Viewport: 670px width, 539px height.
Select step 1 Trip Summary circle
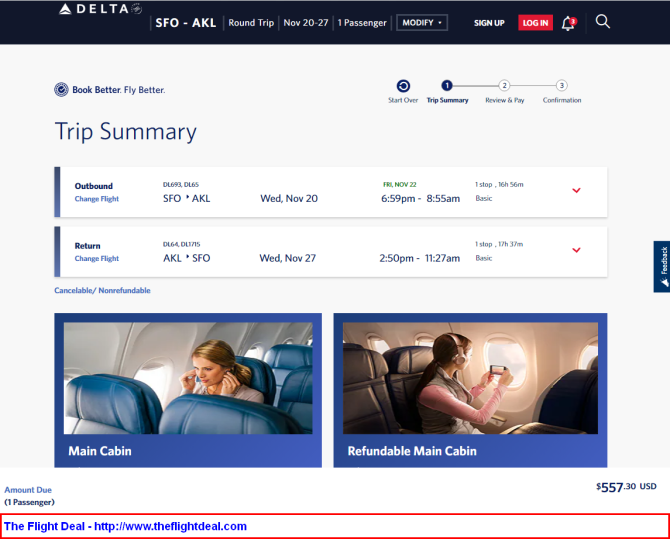click(x=447, y=85)
